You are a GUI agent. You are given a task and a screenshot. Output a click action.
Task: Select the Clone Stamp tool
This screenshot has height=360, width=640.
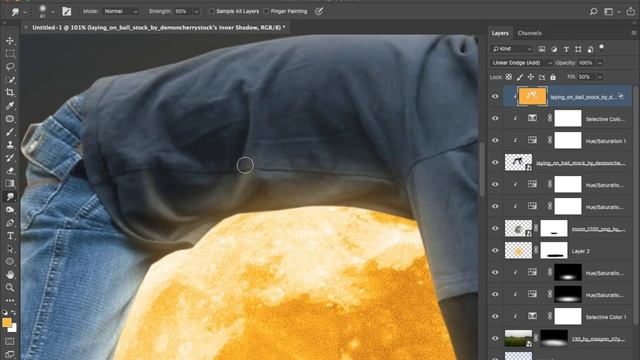[x=10, y=145]
